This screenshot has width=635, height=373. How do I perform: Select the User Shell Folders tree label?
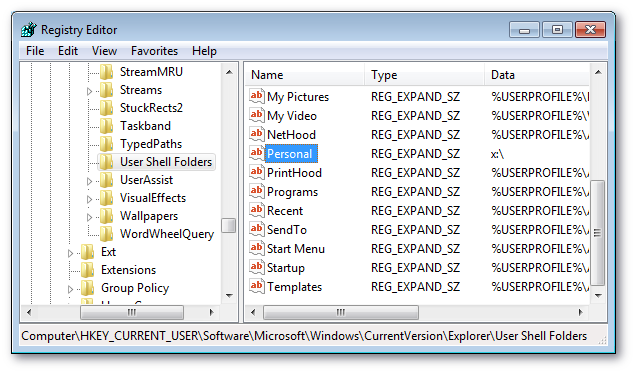[x=166, y=162]
